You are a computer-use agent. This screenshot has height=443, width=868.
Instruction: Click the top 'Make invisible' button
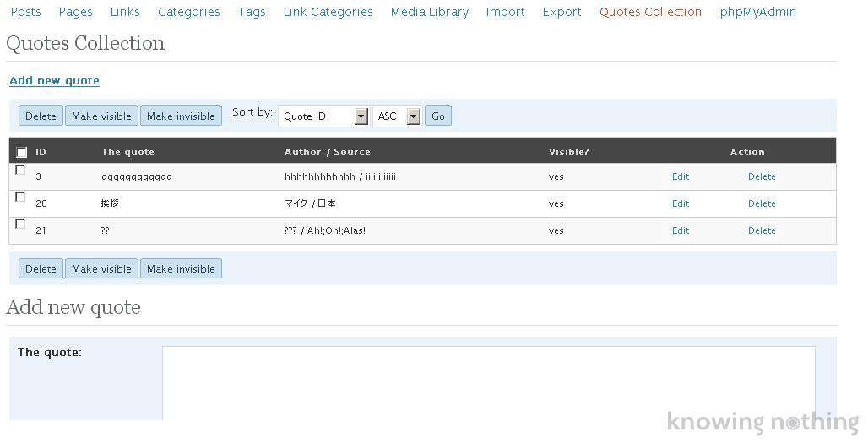pos(181,116)
